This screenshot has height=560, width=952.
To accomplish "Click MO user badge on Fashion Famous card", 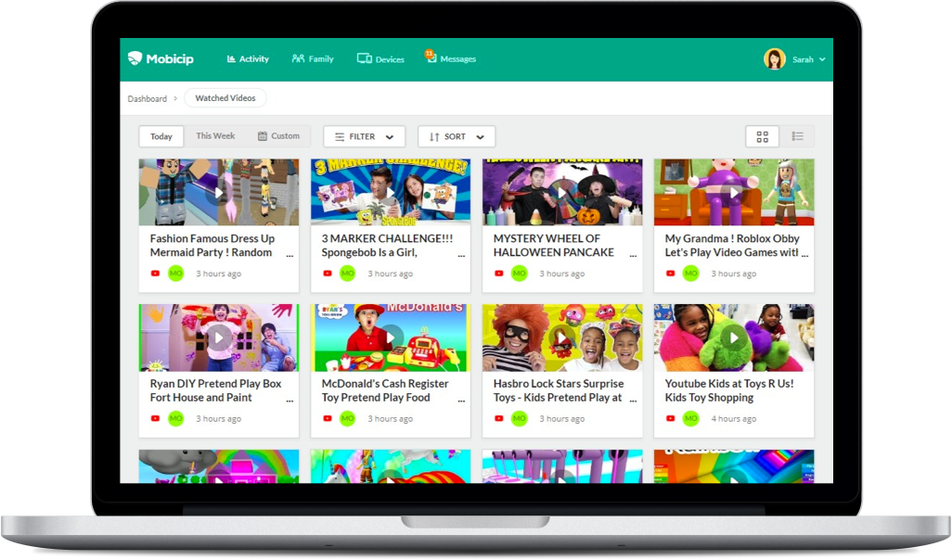I will 175,274.
